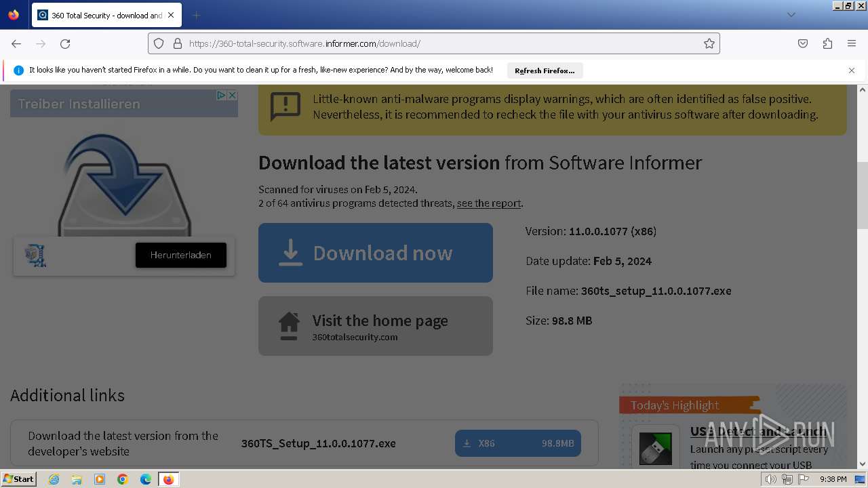Close the 360 Total Security tab
The width and height of the screenshot is (868, 488).
tap(171, 15)
